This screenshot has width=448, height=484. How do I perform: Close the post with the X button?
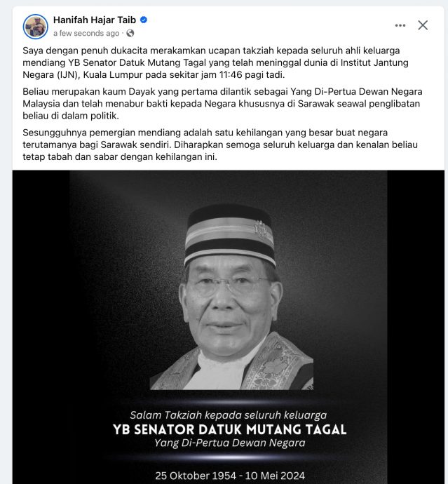pos(423,25)
